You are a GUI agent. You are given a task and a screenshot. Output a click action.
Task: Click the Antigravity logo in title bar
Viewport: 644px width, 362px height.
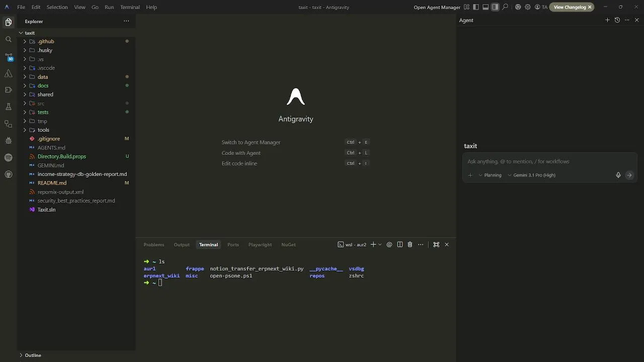pos(7,7)
